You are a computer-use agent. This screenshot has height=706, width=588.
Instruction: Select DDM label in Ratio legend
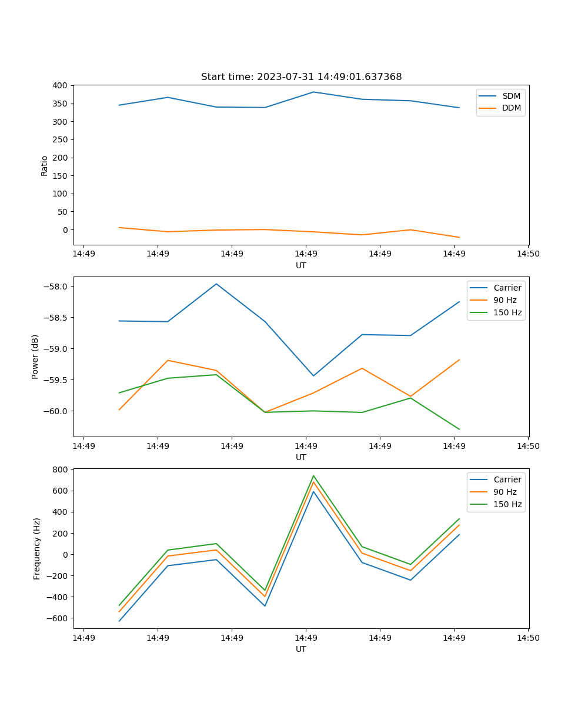tap(512, 108)
